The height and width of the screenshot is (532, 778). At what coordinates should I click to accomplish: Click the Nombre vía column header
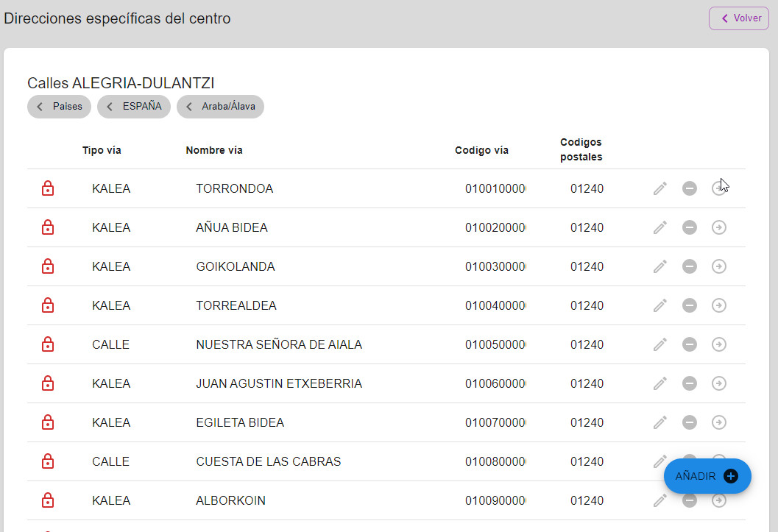pos(214,150)
